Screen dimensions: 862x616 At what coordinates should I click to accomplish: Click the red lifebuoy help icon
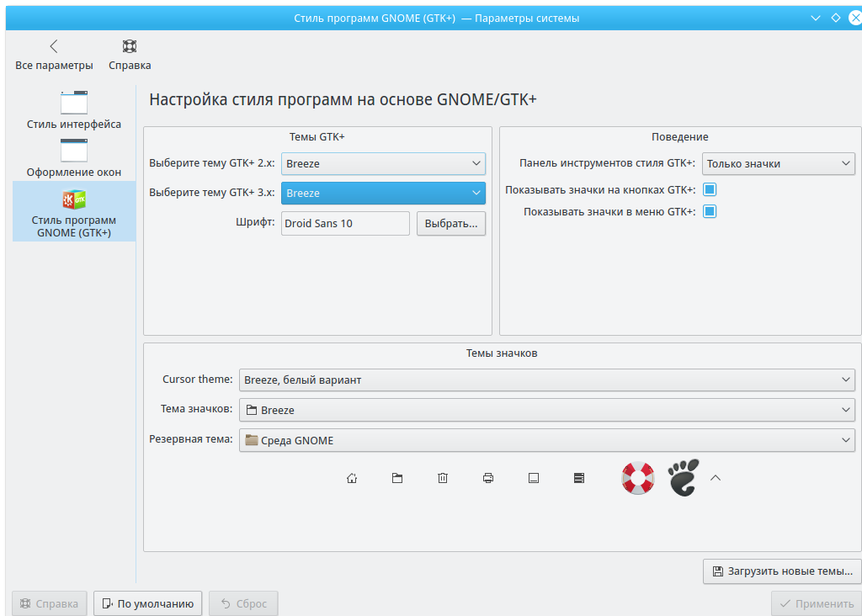(638, 478)
